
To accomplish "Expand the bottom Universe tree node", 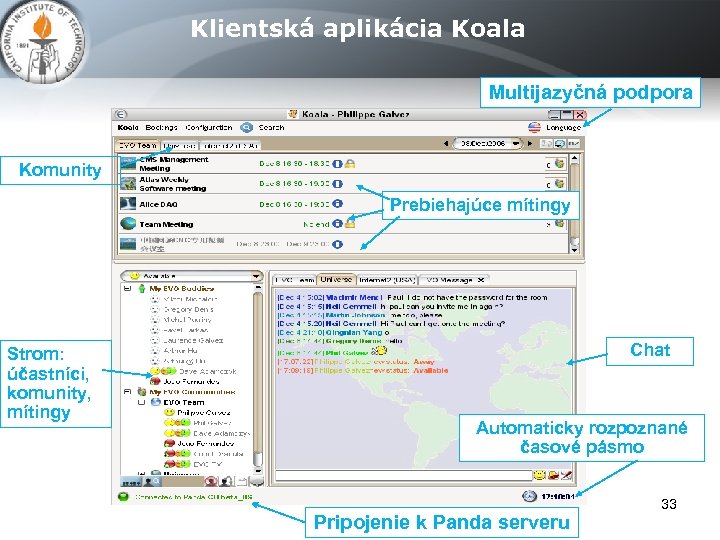I will (141, 473).
